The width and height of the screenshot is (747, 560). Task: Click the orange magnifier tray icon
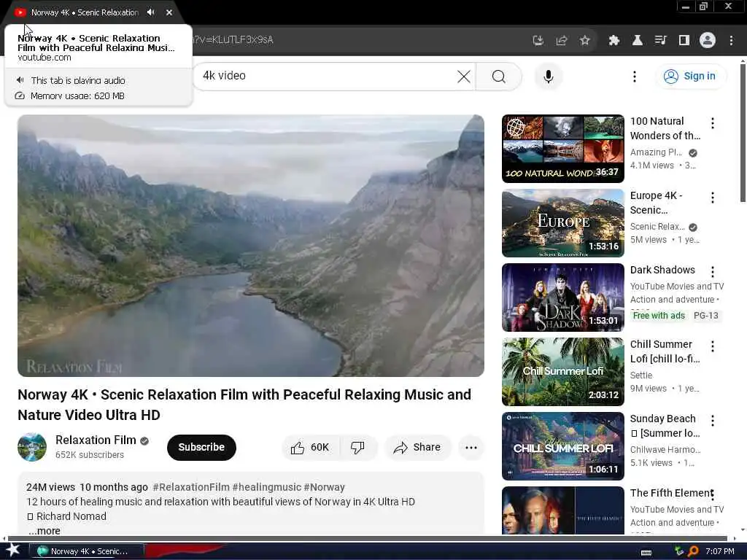pyautogui.click(x=693, y=551)
